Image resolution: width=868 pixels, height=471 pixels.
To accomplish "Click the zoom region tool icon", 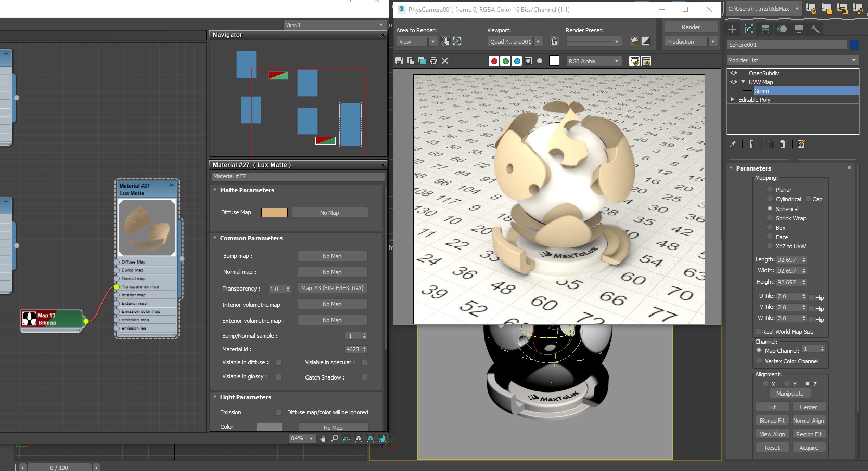I will [x=346, y=438].
